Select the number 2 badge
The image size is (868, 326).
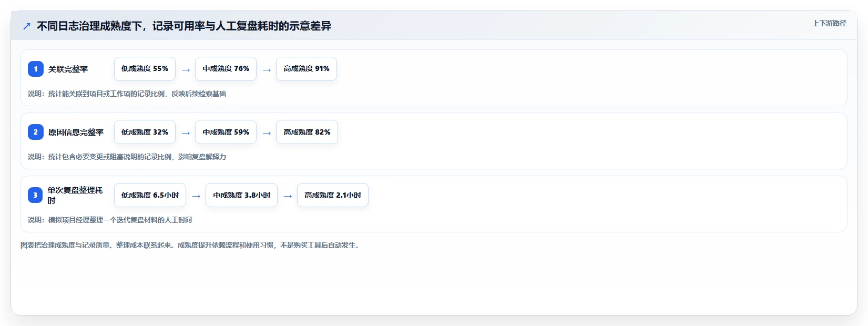36,132
